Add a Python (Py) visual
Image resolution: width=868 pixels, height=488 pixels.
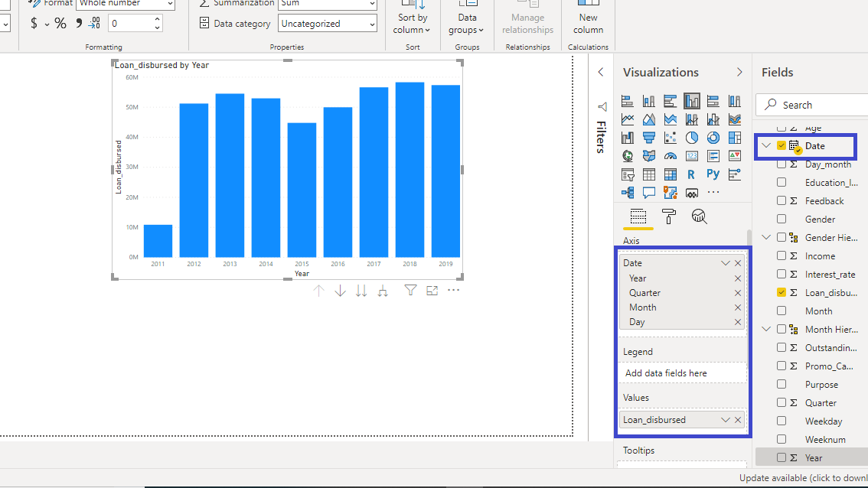tap(713, 174)
